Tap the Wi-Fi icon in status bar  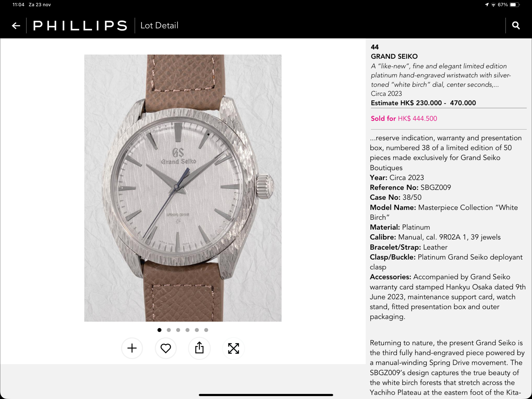point(493,4)
